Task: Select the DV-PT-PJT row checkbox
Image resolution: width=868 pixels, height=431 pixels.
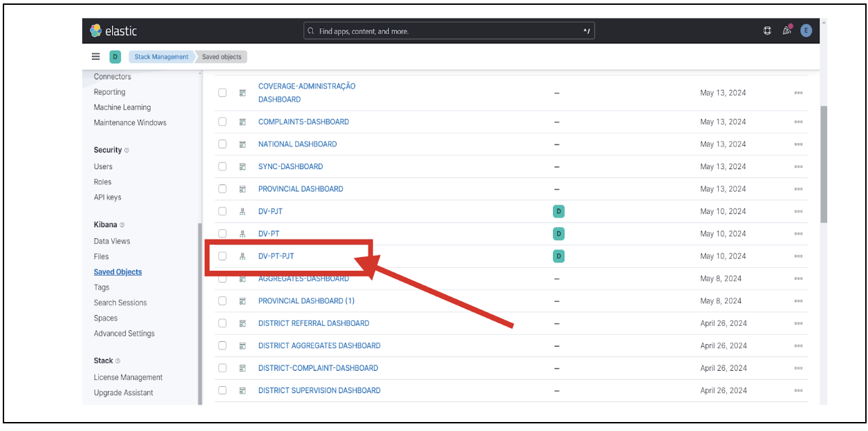Action: click(x=223, y=256)
